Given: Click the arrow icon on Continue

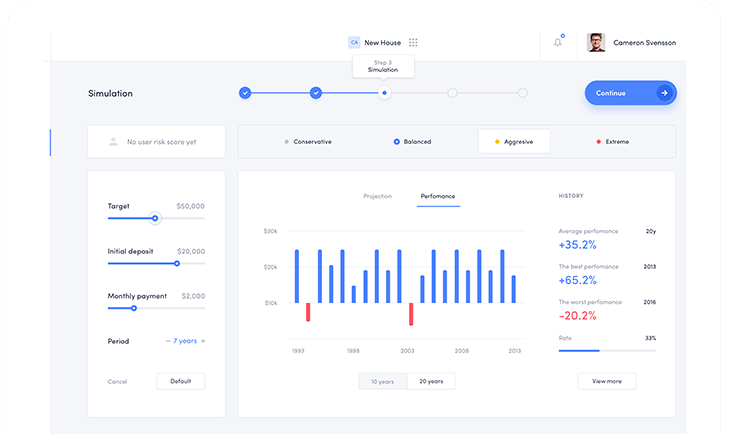Looking at the screenshot, I should pos(662,93).
